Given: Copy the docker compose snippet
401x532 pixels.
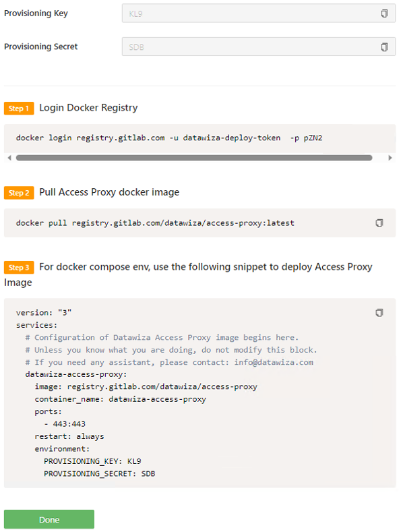Looking at the screenshot, I should (x=379, y=312).
